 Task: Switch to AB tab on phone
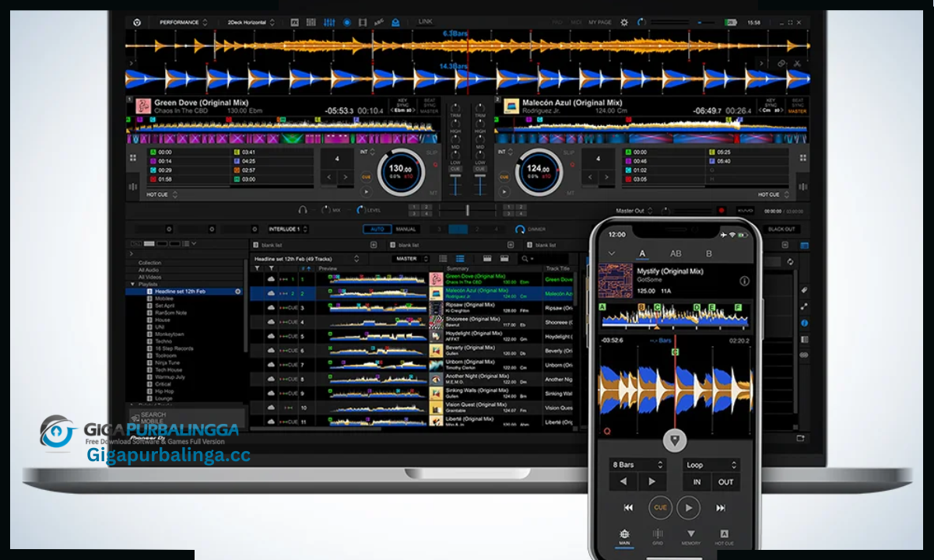click(676, 254)
